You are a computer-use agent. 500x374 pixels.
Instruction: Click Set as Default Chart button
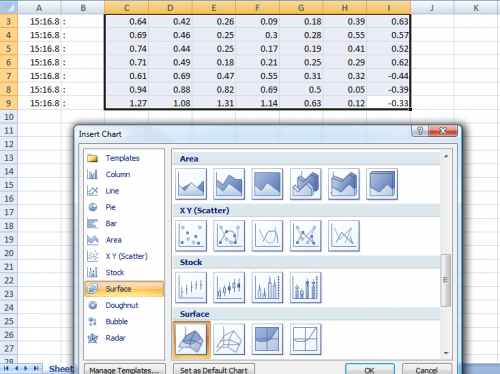tap(214, 370)
